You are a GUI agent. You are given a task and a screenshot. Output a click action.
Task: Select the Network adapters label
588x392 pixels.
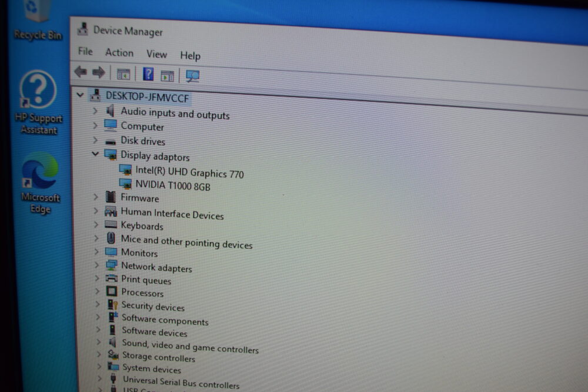(x=156, y=267)
